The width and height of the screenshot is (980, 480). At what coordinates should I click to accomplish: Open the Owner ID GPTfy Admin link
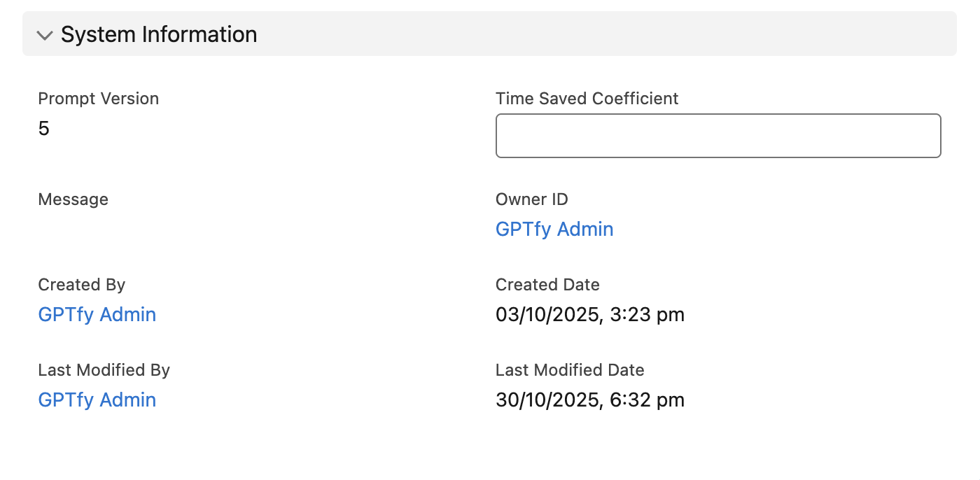pyautogui.click(x=554, y=230)
